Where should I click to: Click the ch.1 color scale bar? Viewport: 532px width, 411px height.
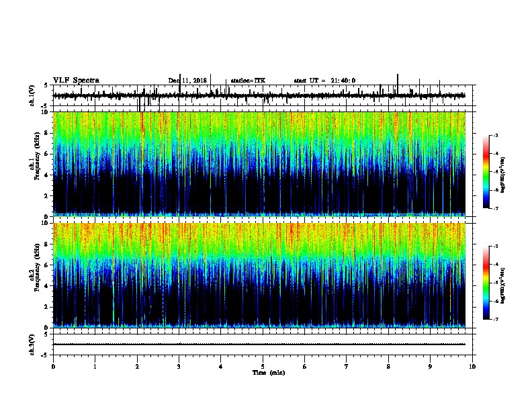click(x=486, y=172)
